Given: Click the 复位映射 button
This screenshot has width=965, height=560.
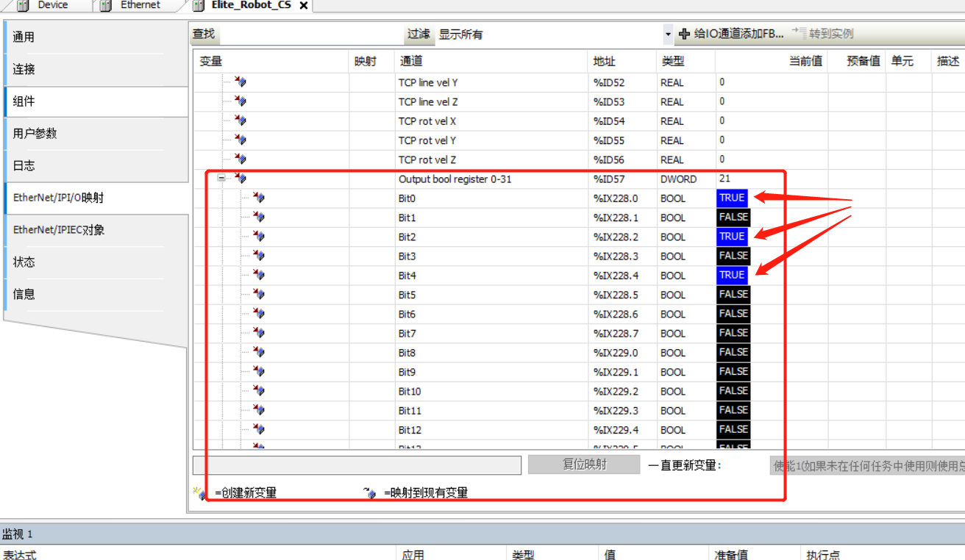Looking at the screenshot, I should click(x=584, y=465).
